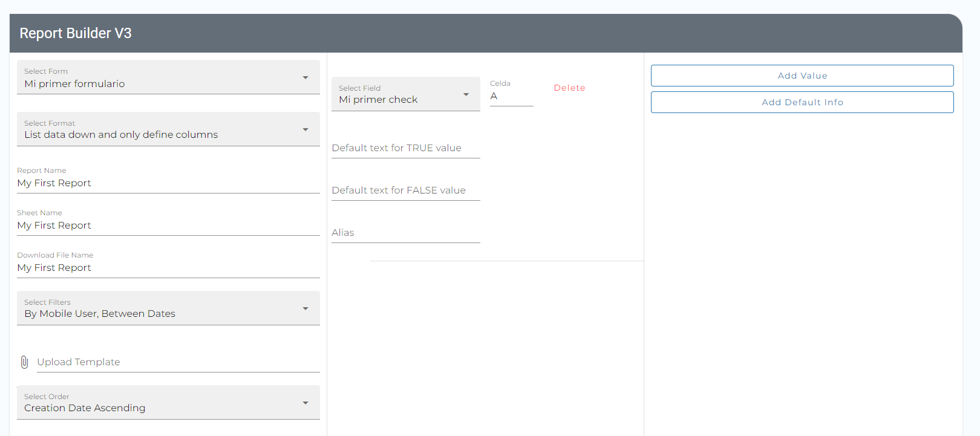Focus the Report Name text field
This screenshot has width=980, height=436.
168,183
